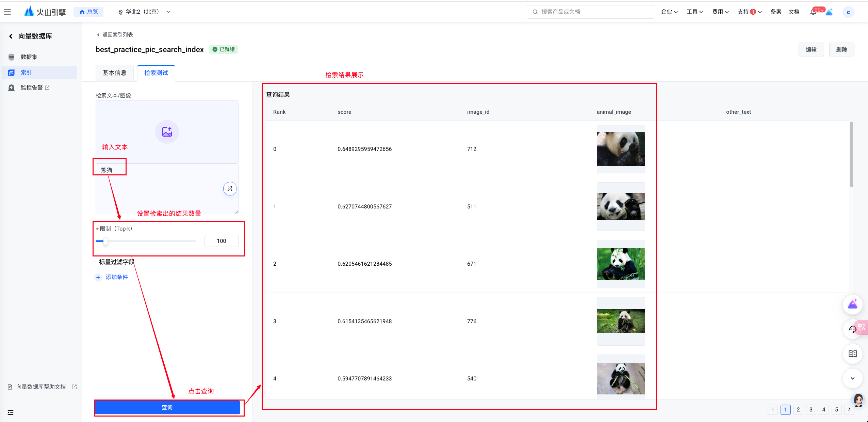Screen dimensions: 868x422
Task: Click the user avatar icon
Action: [849, 12]
